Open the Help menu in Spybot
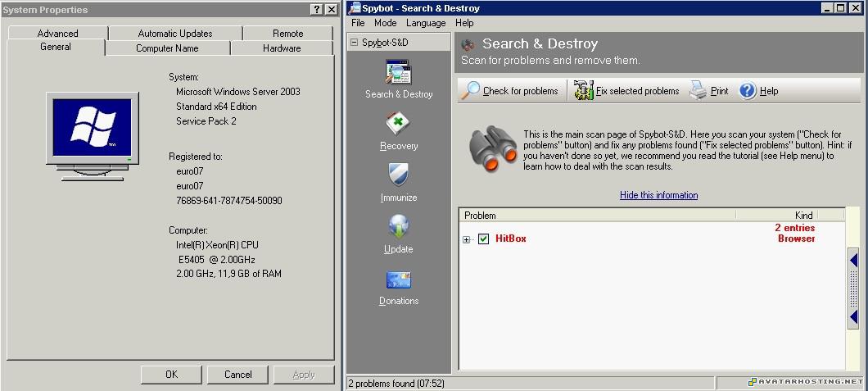This screenshot has width=868, height=391. [x=464, y=23]
